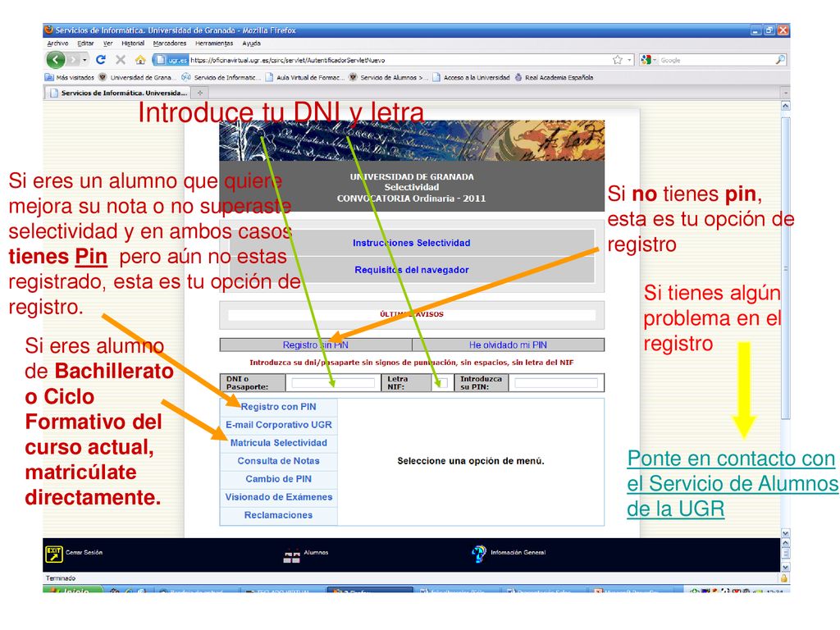Click the Forward navigation arrow
The height and width of the screenshot is (630, 840).
[73, 59]
